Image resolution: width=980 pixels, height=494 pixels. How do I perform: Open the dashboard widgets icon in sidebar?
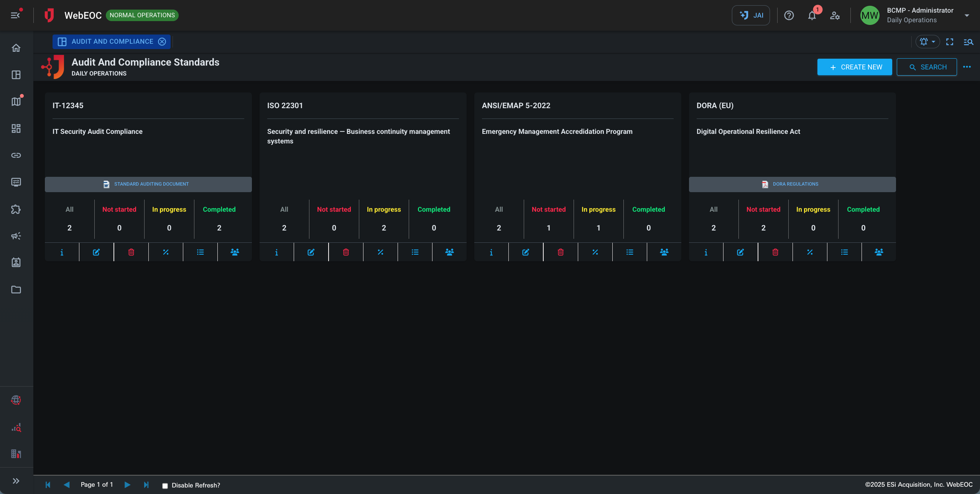coord(16,128)
